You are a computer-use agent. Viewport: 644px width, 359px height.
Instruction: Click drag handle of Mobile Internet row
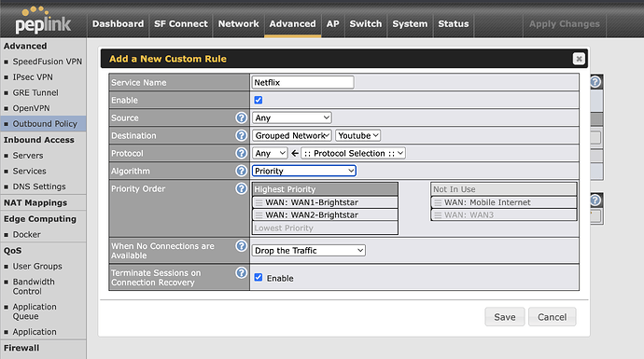pos(438,202)
